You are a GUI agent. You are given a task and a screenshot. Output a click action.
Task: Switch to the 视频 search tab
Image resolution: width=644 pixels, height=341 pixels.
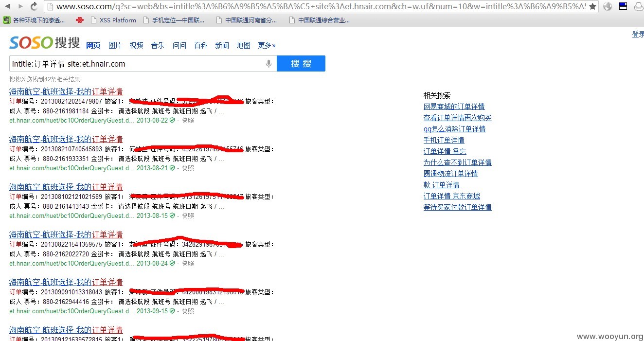click(x=136, y=45)
